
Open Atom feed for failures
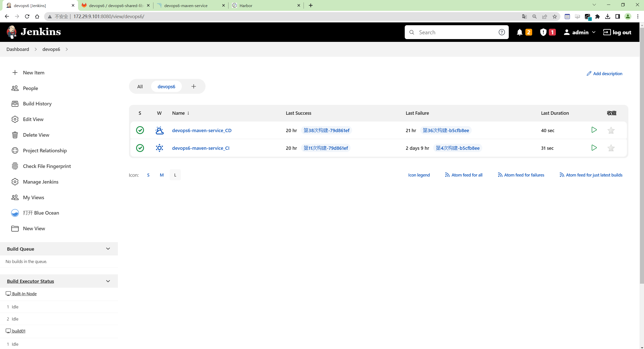pyautogui.click(x=521, y=175)
